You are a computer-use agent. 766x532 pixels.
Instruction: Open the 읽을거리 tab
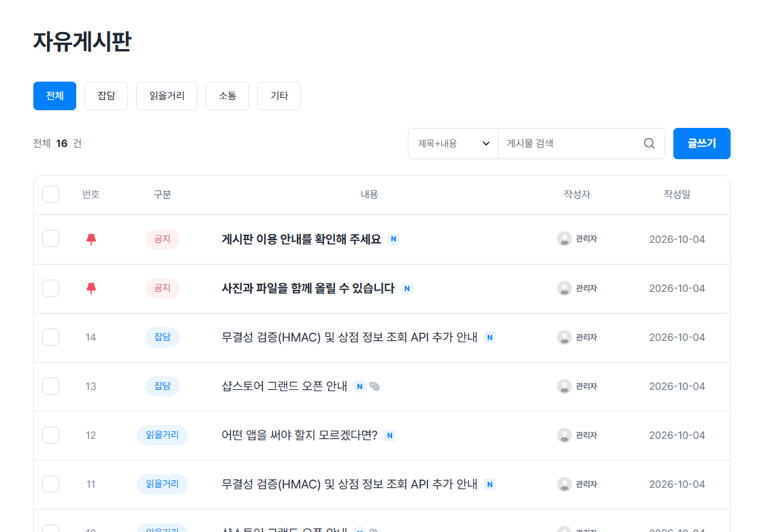167,96
